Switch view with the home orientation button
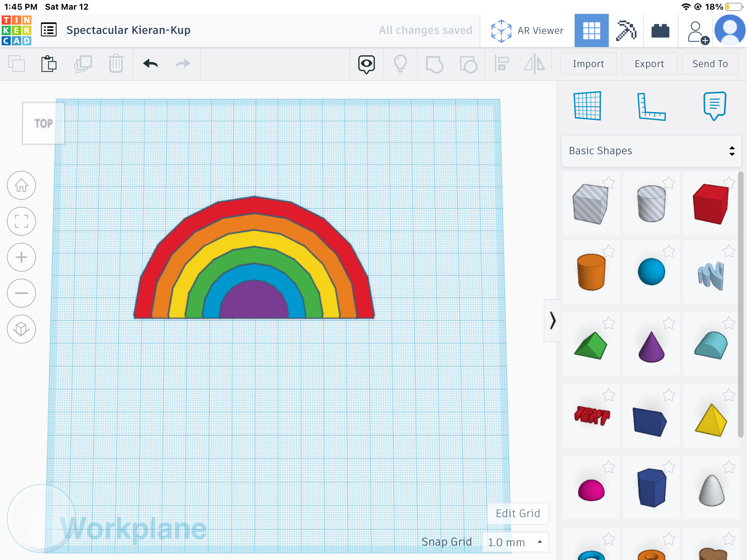 coord(21,186)
